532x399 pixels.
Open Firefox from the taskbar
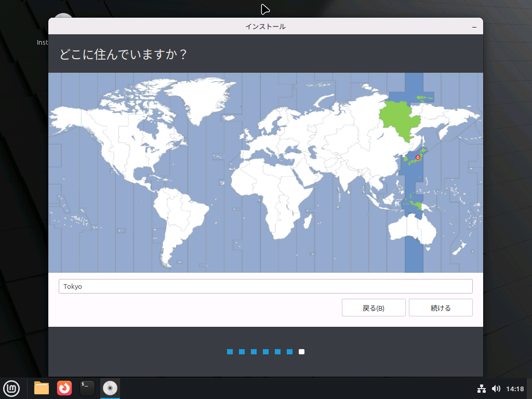pyautogui.click(x=64, y=388)
